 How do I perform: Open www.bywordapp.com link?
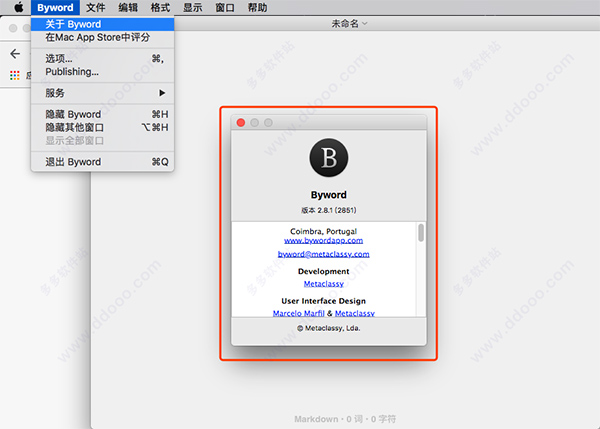point(323,240)
